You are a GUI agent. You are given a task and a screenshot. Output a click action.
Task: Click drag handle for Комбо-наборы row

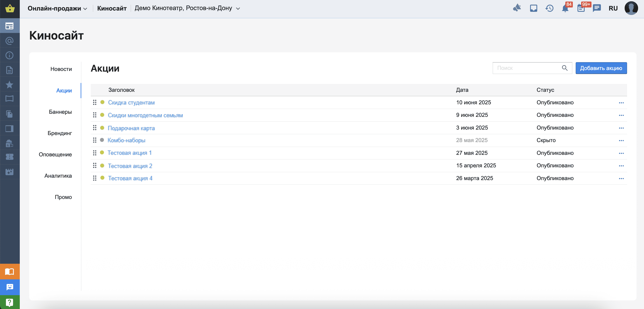point(94,140)
